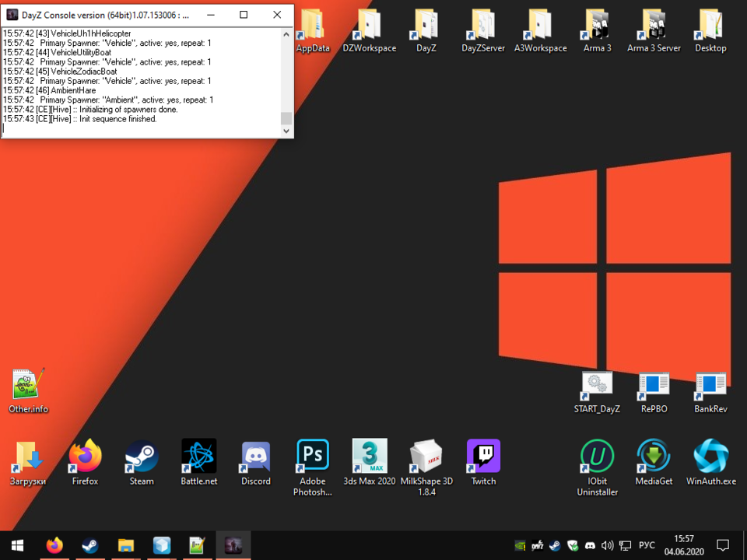This screenshot has height=560, width=747.
Task: Open the Action Center notifications
Action: (723, 545)
